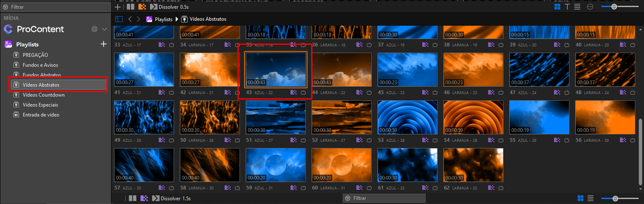Screen dimensions: 644x204
Task: Click the globe icon next to ProContent
Action: point(94,29)
